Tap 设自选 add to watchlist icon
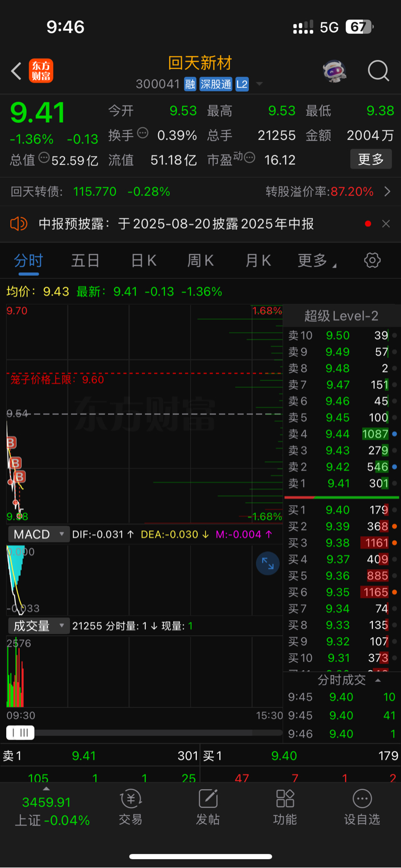This screenshot has width=401, height=868. (362, 807)
